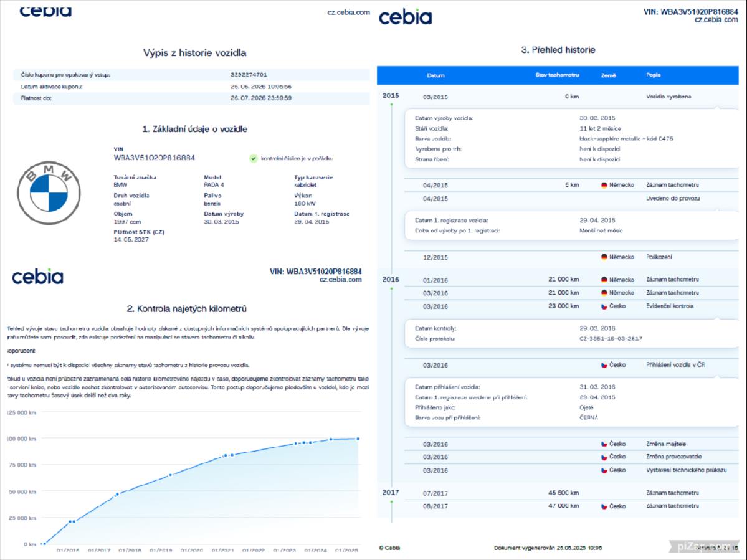Click the green check mark beside kontrolní číslice
Image resolution: width=747 pixels, height=560 pixels.
tap(254, 159)
